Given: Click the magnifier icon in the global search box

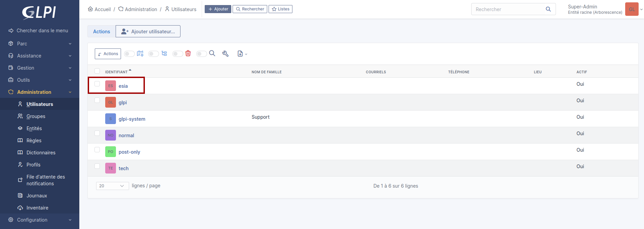Looking at the screenshot, I should coord(548,9).
